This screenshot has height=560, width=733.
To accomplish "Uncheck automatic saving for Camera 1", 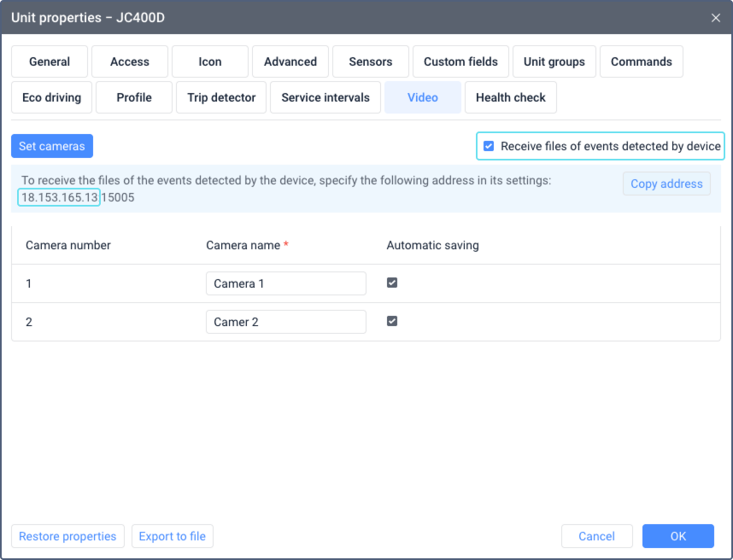I will (392, 283).
